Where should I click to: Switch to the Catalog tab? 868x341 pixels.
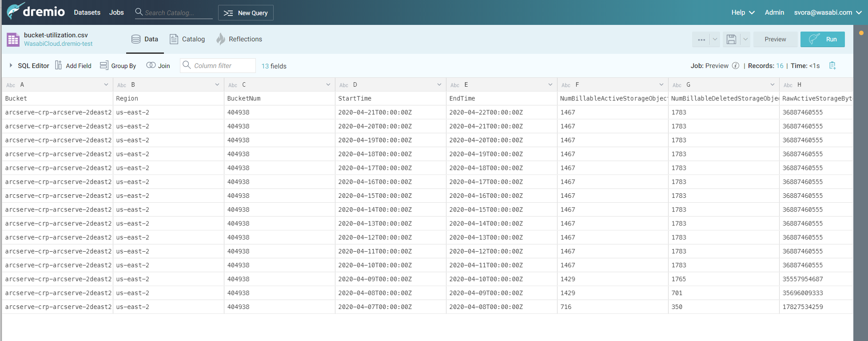(x=187, y=39)
